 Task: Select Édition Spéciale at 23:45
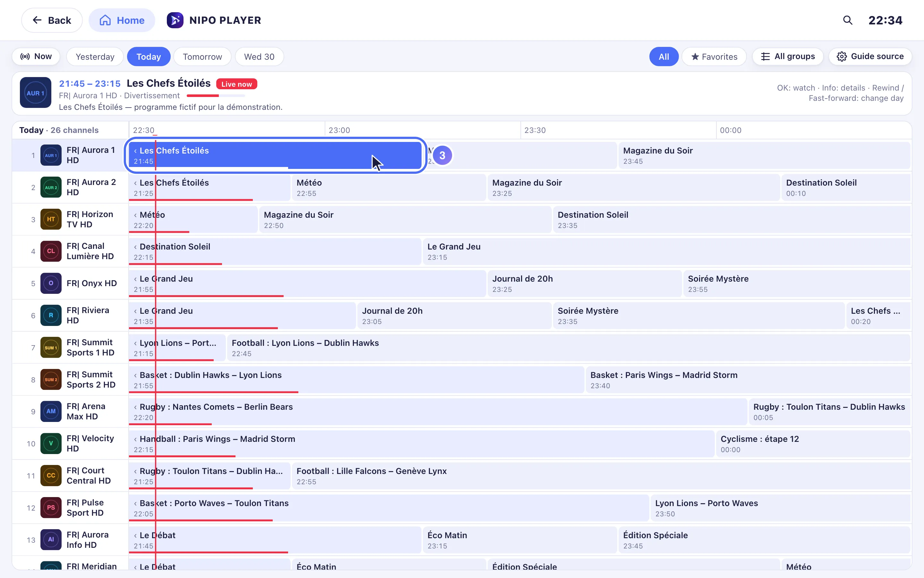click(x=764, y=540)
